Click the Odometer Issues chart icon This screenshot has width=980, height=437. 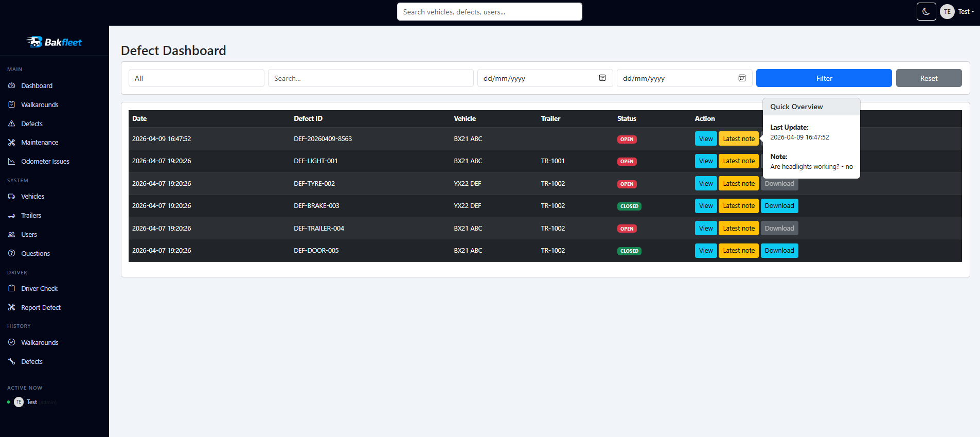pyautogui.click(x=12, y=161)
